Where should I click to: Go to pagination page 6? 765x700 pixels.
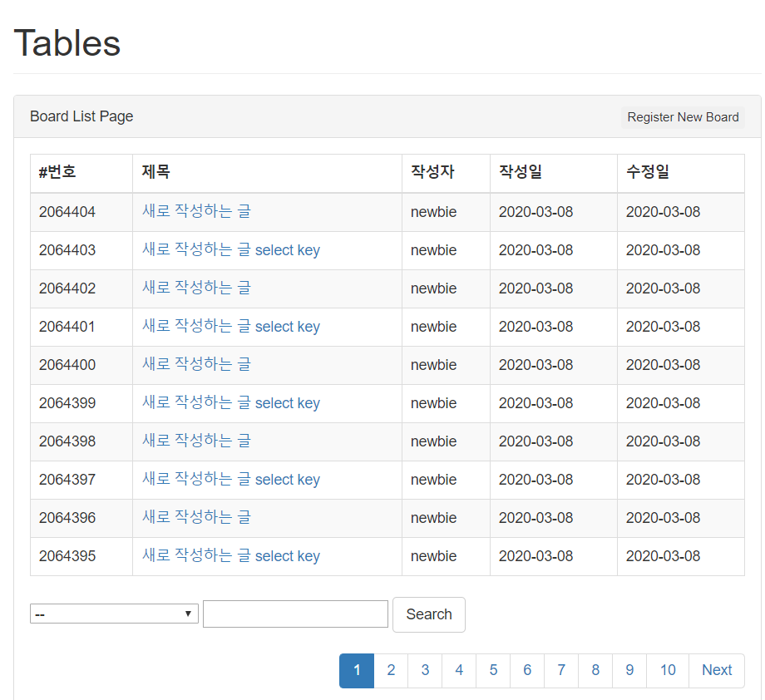527,670
